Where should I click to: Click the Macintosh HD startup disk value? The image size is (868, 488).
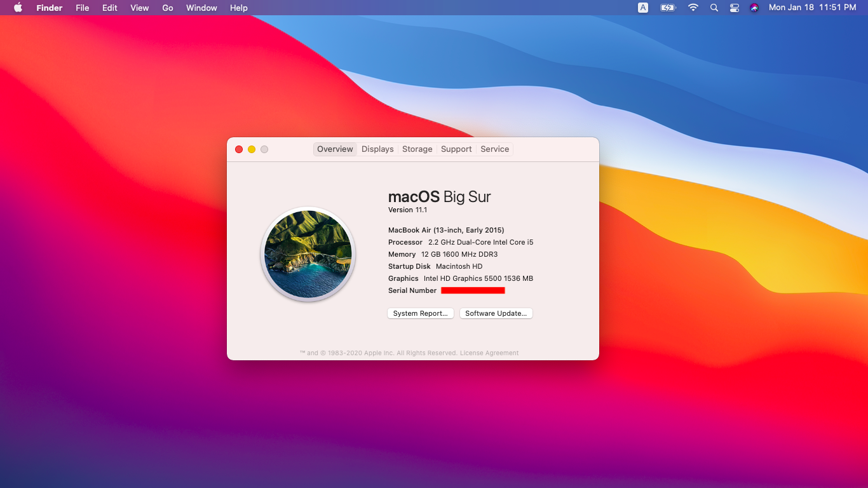459,266
